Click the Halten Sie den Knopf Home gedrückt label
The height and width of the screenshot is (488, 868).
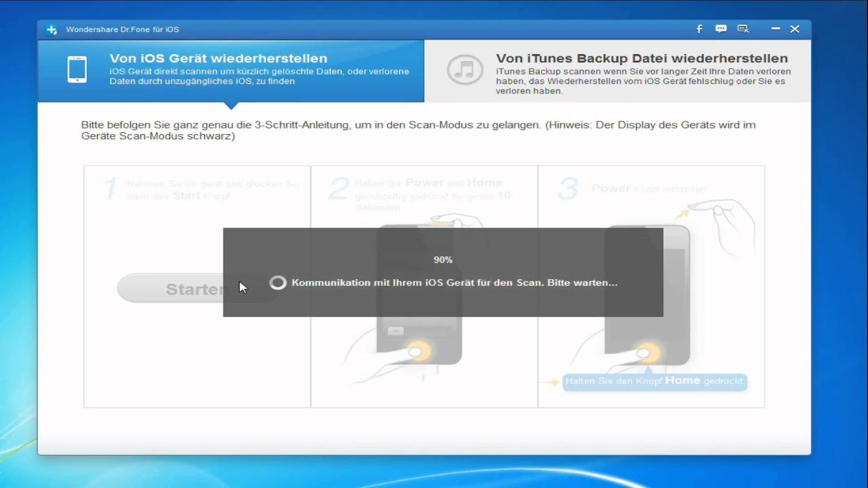(x=654, y=382)
